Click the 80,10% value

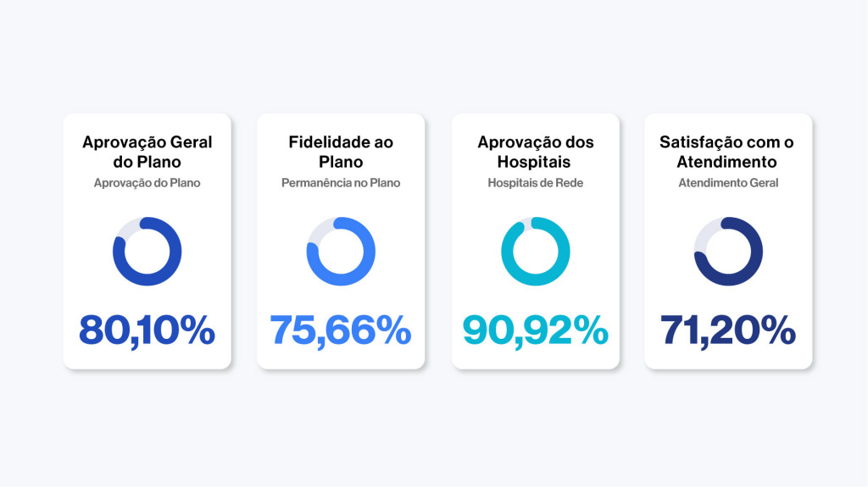click(147, 330)
